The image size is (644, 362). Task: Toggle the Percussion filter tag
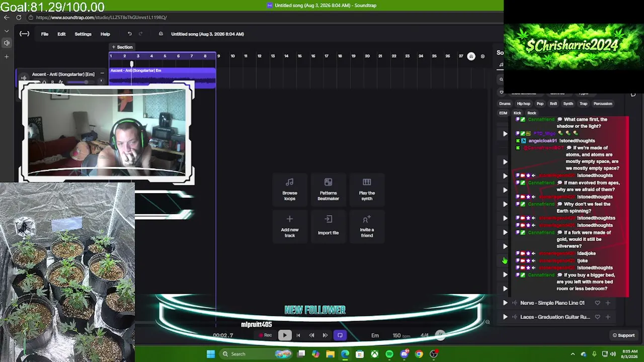click(x=603, y=104)
